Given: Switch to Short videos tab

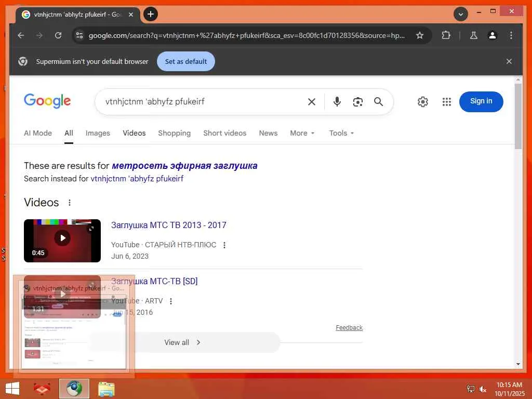Looking at the screenshot, I should click(224, 133).
